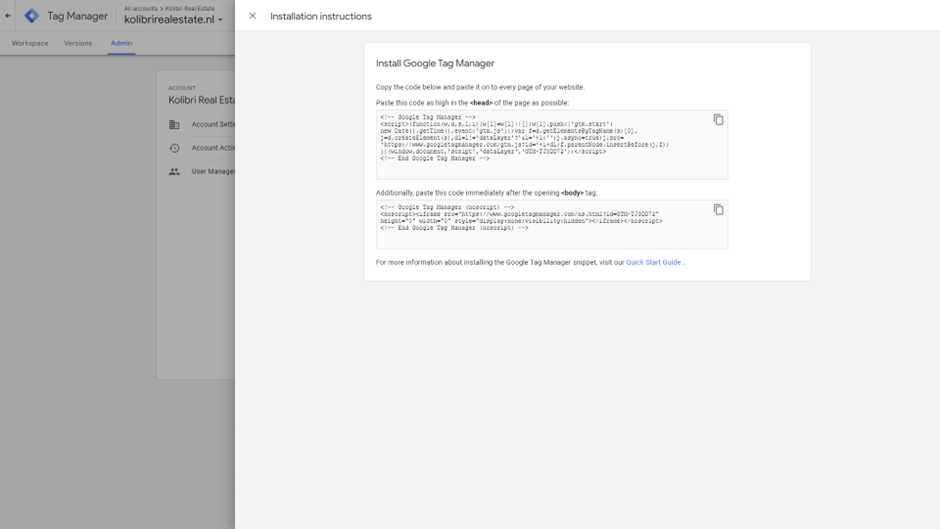The width and height of the screenshot is (940, 529).
Task: Close the Installation instructions panel
Action: pyautogui.click(x=252, y=16)
